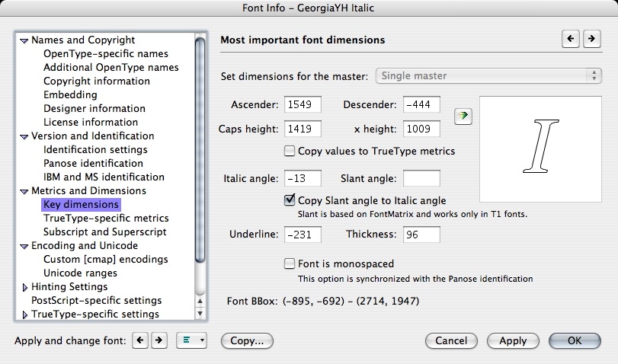Apply and switch to previous font arrow
Screen dimensions: 618x364
pos(140,340)
